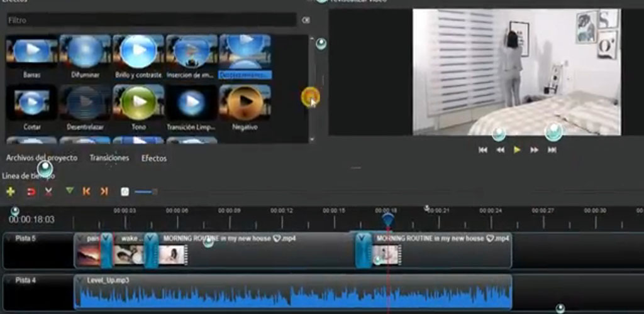This screenshot has height=314, width=644.
Task: Add a marker with the green triangle
Action: click(x=69, y=191)
